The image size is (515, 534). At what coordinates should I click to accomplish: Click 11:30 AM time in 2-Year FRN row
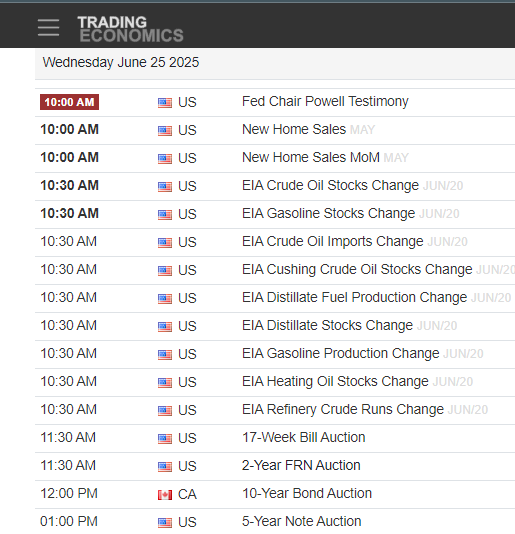(x=68, y=465)
